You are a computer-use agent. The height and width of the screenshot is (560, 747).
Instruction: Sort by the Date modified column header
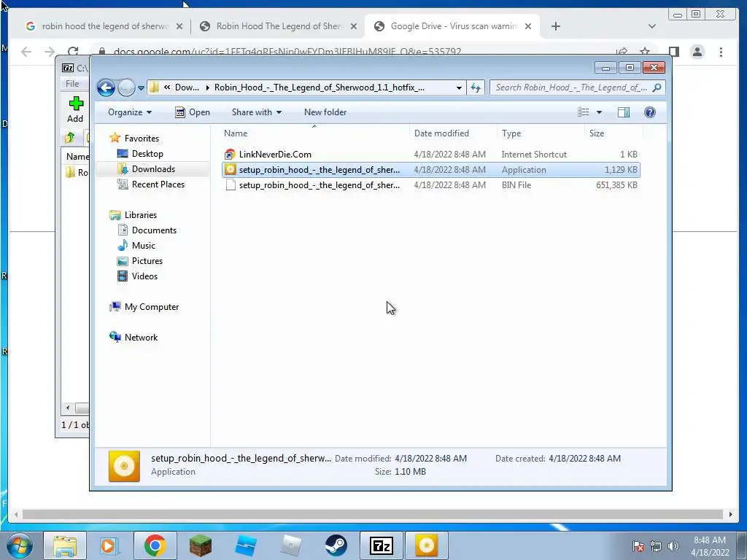453,133
